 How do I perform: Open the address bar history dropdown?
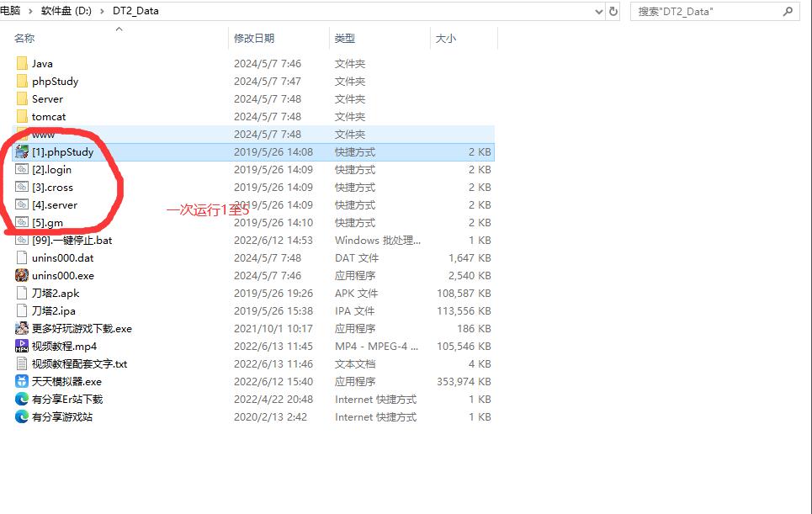[598, 12]
